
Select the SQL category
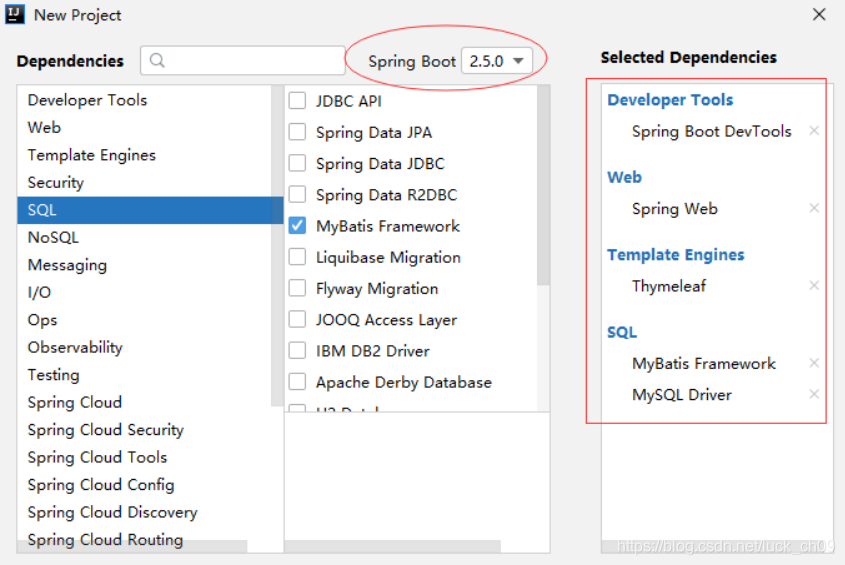[150, 210]
